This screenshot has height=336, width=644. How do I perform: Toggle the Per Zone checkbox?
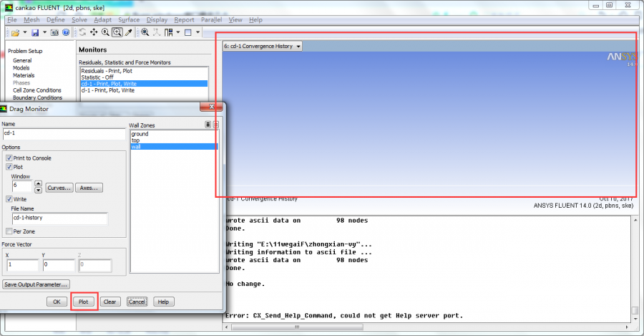click(x=9, y=231)
